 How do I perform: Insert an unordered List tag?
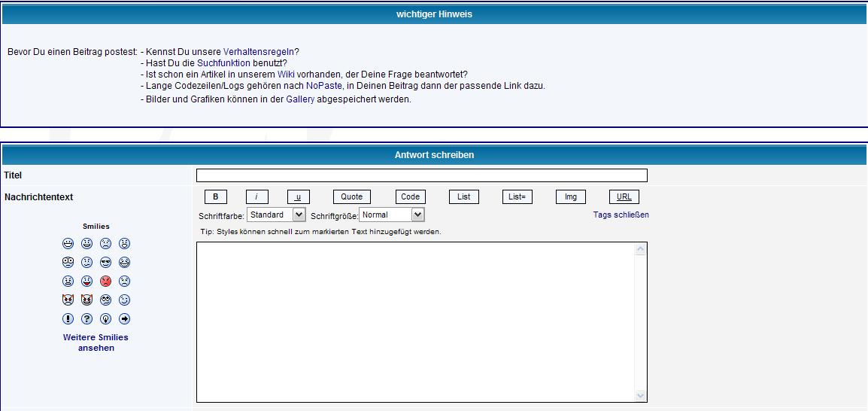pos(464,196)
